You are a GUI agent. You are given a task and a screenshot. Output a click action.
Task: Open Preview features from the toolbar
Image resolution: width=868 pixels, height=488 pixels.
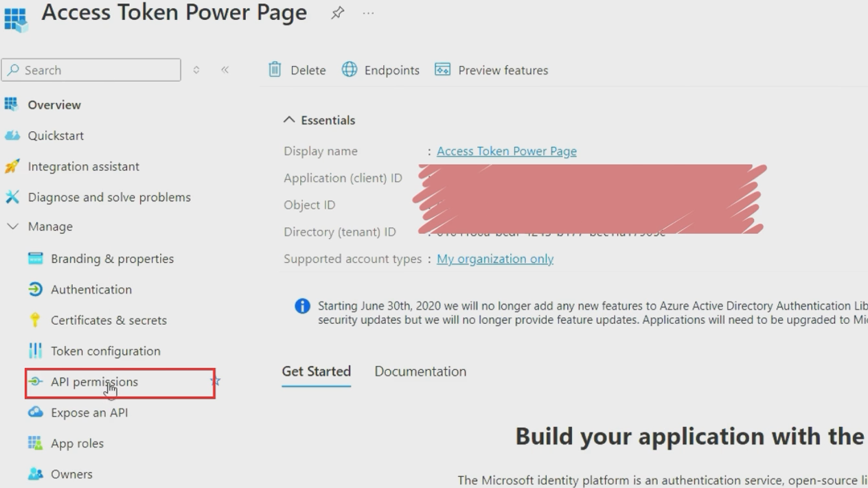click(x=503, y=70)
